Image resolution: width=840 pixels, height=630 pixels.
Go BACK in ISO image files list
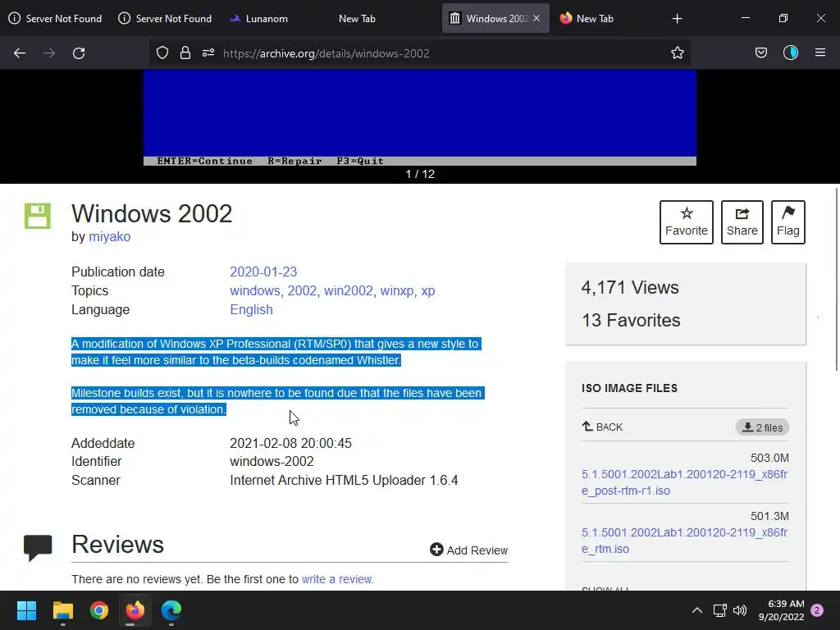point(603,427)
